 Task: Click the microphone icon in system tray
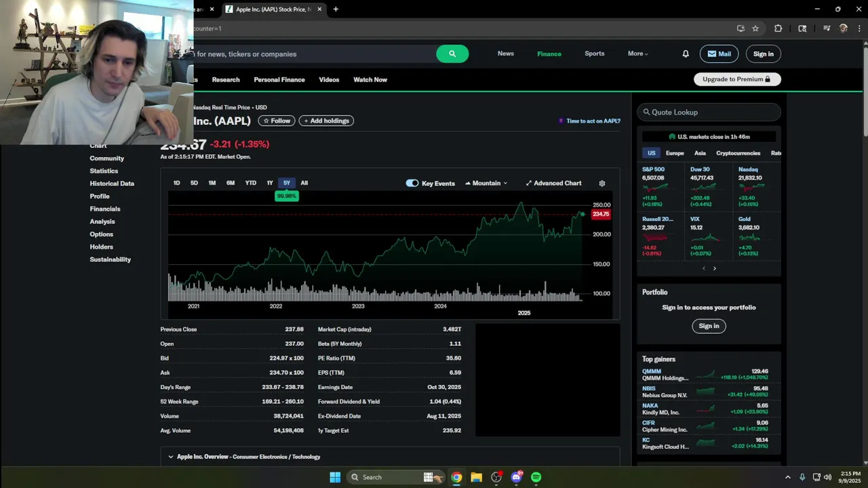[802, 477]
